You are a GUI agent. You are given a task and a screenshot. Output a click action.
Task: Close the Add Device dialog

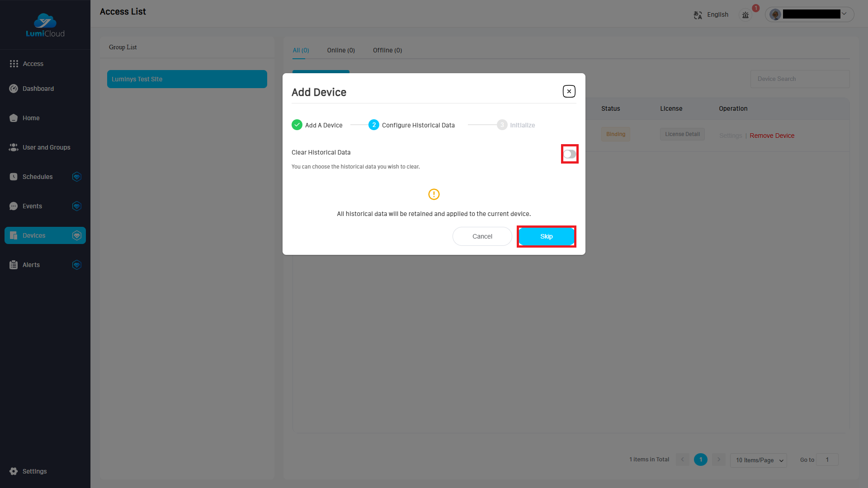tap(569, 91)
